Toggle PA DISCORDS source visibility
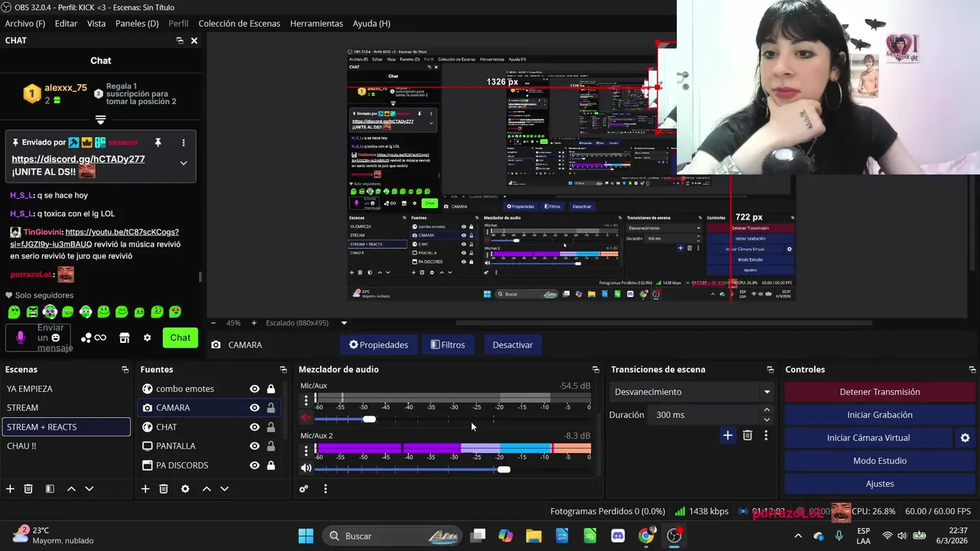Image resolution: width=980 pixels, height=551 pixels. [254, 465]
